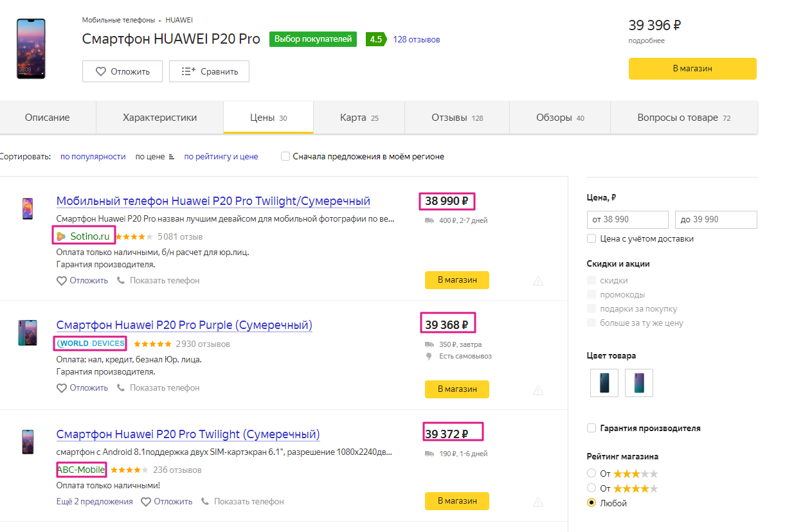Image resolution: width=785 pixels, height=532 pixels.
Task: Click the phone handset icon in the ABC-Mobile offer
Action: (x=206, y=502)
